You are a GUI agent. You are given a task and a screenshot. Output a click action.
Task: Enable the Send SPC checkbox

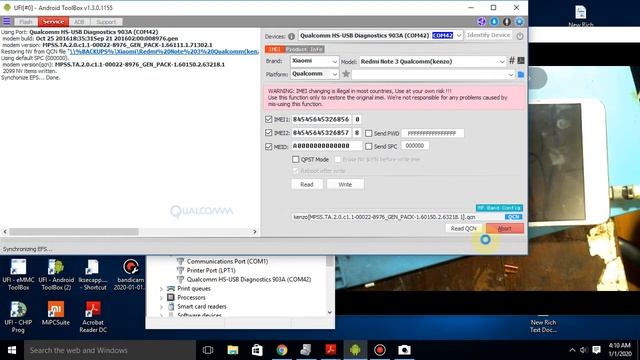(369, 146)
